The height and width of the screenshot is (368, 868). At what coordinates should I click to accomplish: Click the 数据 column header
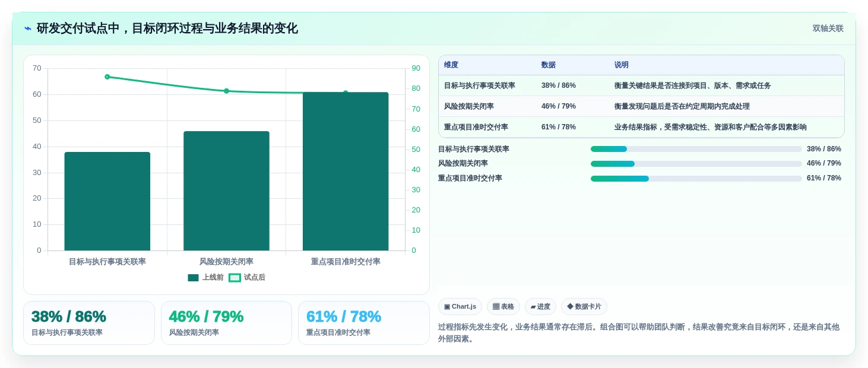tap(549, 65)
